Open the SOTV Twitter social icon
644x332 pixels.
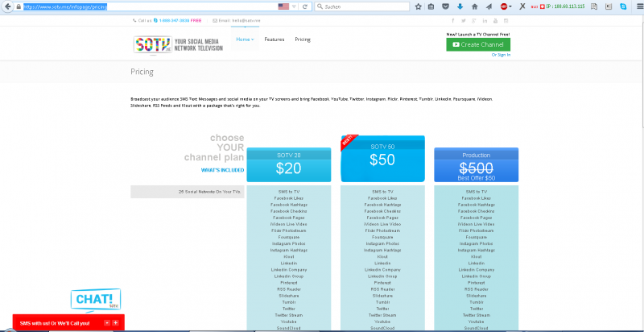pos(464,20)
